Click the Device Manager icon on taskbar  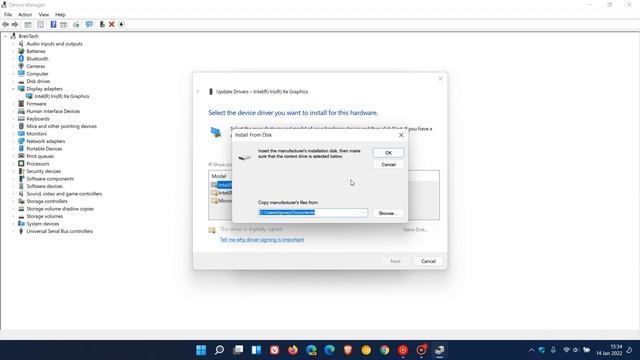440,350
